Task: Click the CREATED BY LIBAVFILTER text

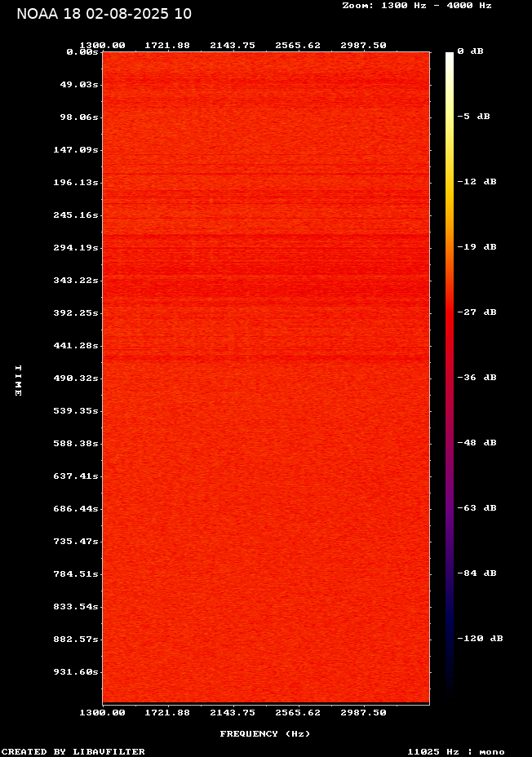Action: click(x=73, y=751)
